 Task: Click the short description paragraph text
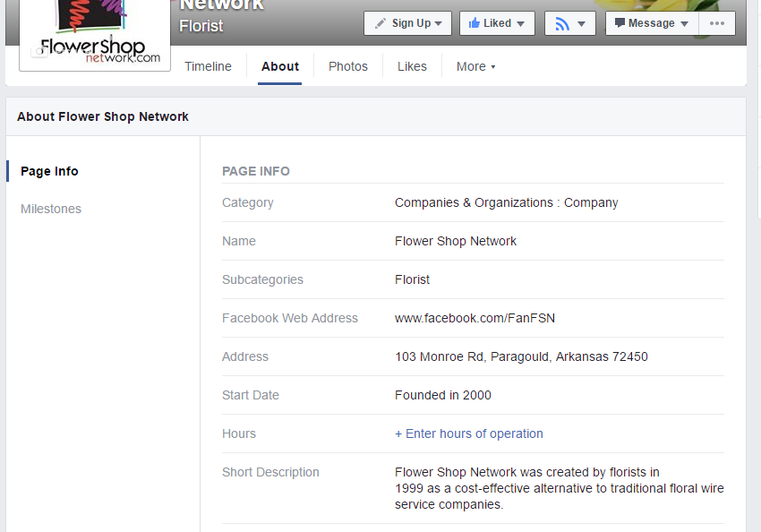(559, 488)
